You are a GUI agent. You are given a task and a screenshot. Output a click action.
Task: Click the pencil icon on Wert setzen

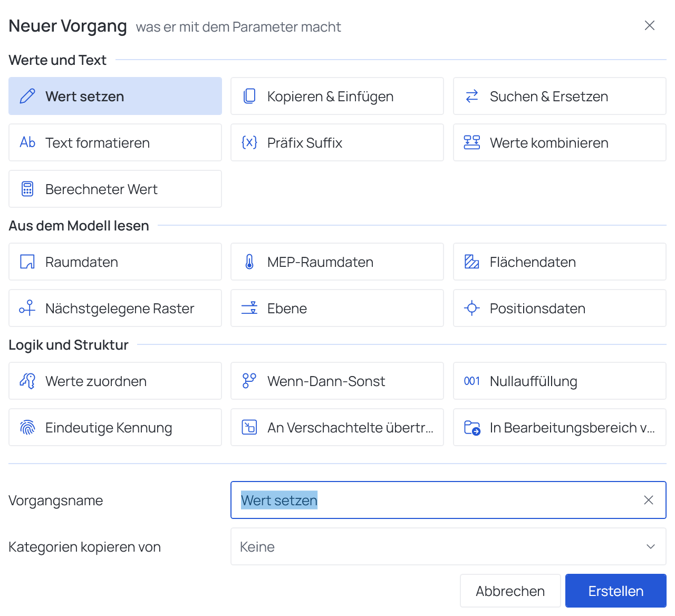point(27,96)
